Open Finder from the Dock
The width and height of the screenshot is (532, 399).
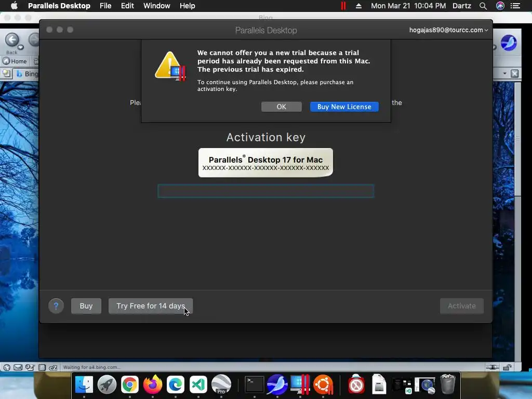point(84,385)
